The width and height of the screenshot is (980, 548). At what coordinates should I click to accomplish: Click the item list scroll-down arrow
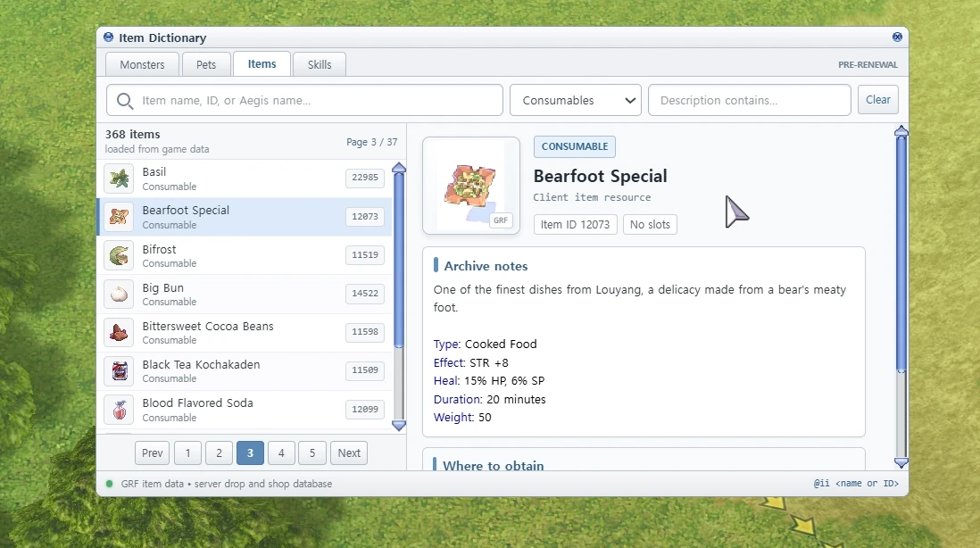point(399,426)
